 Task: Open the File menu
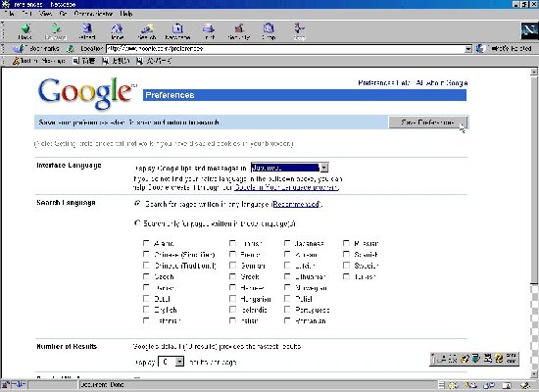click(x=9, y=14)
